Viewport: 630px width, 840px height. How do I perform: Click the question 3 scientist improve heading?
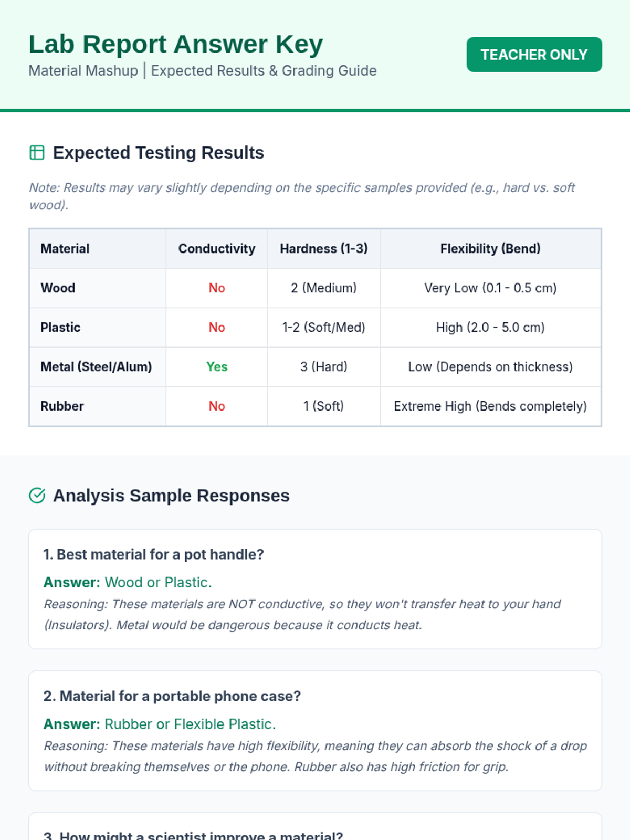pos(193,835)
